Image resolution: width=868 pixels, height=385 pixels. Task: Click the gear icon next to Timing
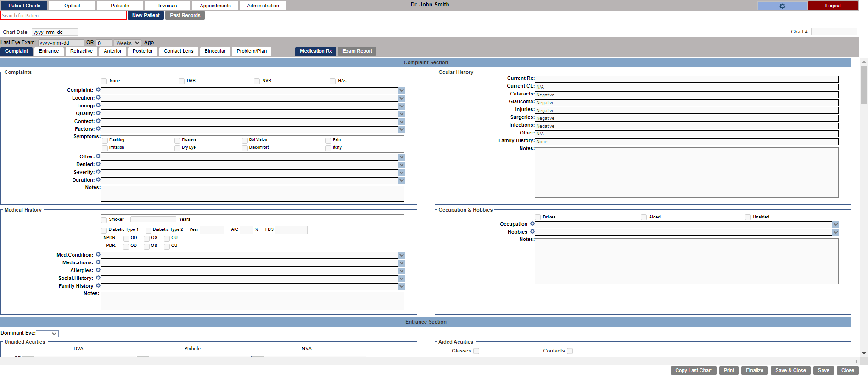click(x=98, y=106)
